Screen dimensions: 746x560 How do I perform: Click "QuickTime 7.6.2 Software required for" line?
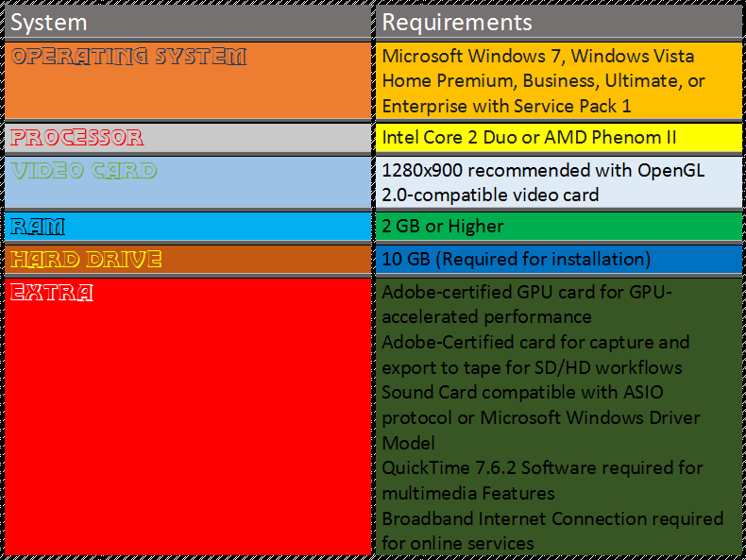pyautogui.click(x=542, y=468)
